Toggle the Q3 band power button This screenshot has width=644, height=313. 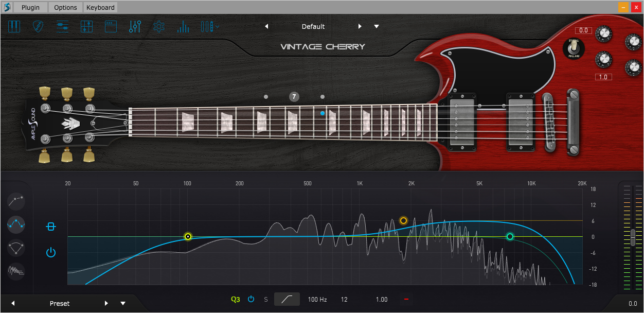(x=251, y=299)
